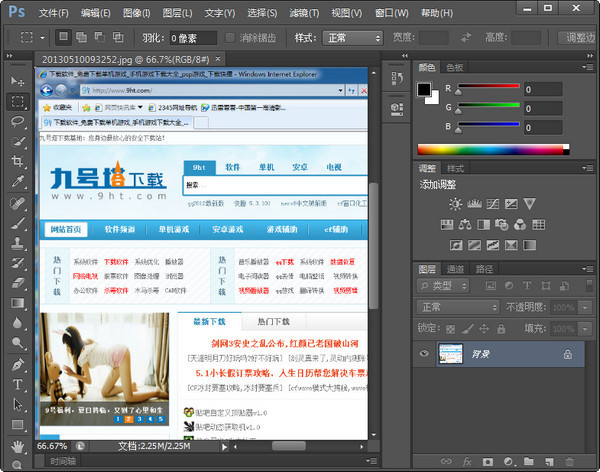Enable 消除锯齿 checkbox
This screenshot has height=472, width=600.
point(230,38)
